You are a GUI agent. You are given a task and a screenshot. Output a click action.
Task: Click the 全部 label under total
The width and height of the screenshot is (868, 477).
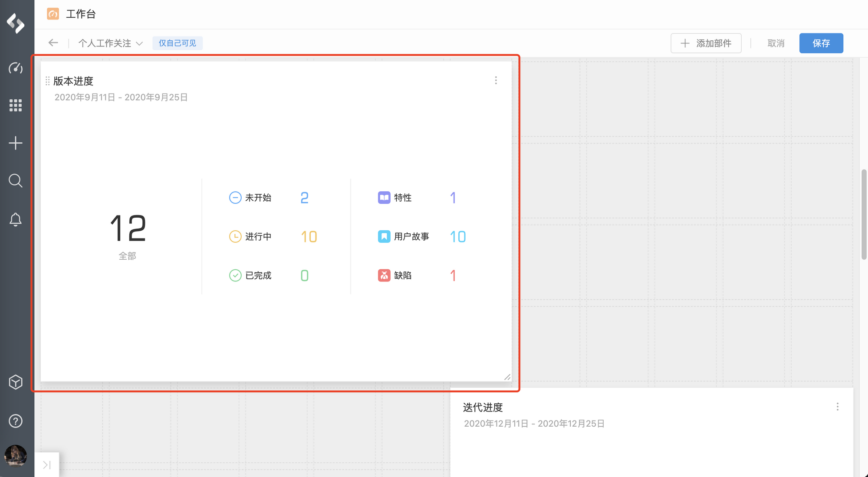click(x=128, y=256)
